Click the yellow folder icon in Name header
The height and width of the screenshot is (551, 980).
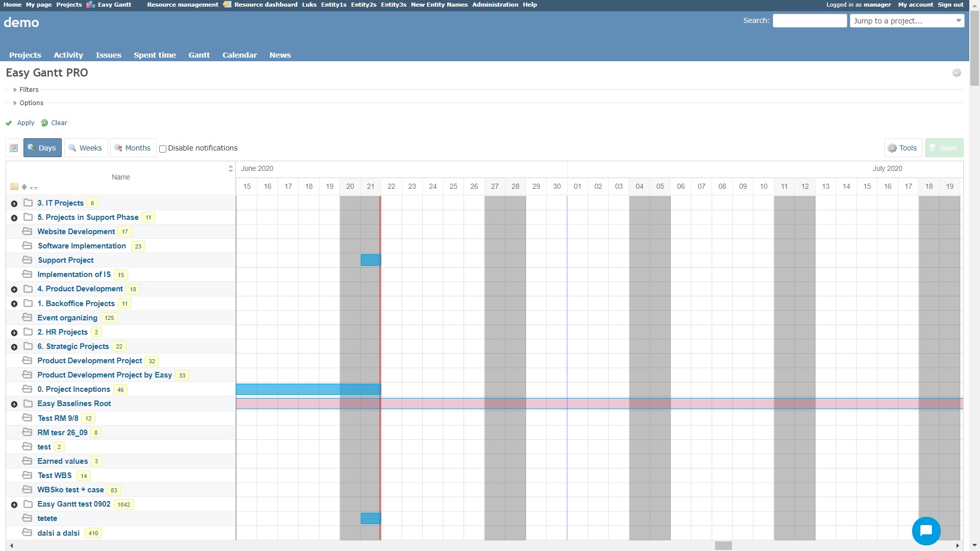click(x=14, y=187)
